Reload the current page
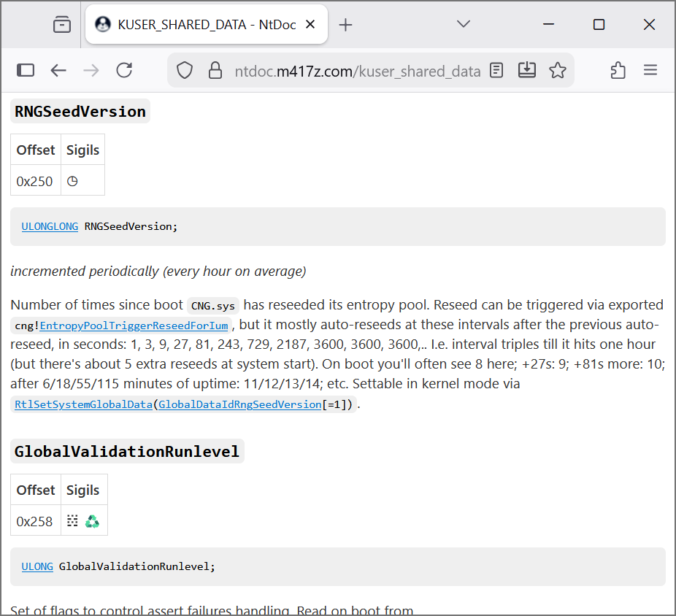The height and width of the screenshot is (616, 676). click(124, 70)
